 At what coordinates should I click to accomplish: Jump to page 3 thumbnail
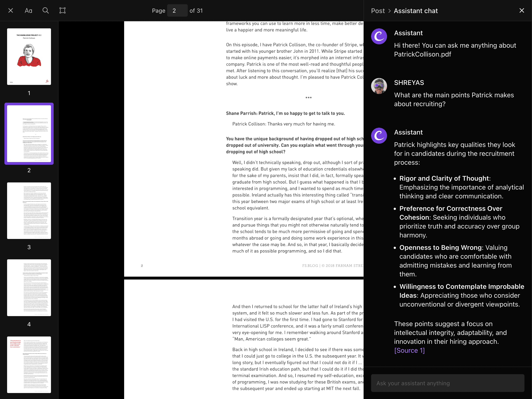point(29,211)
